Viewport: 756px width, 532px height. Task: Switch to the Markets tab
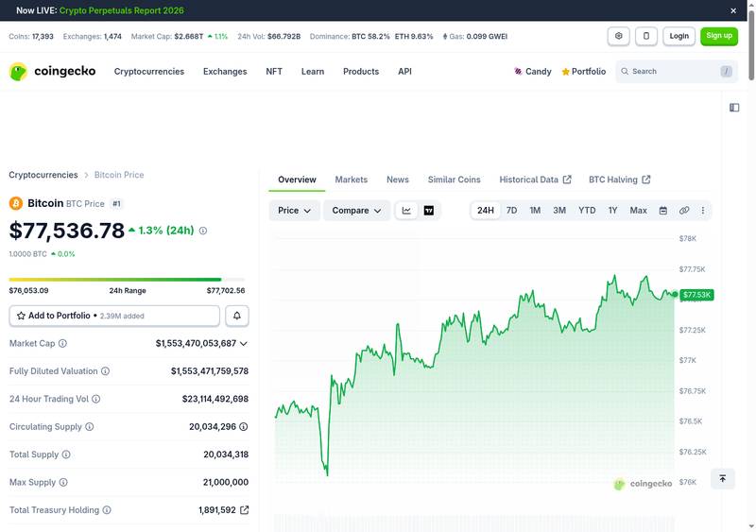tap(351, 180)
